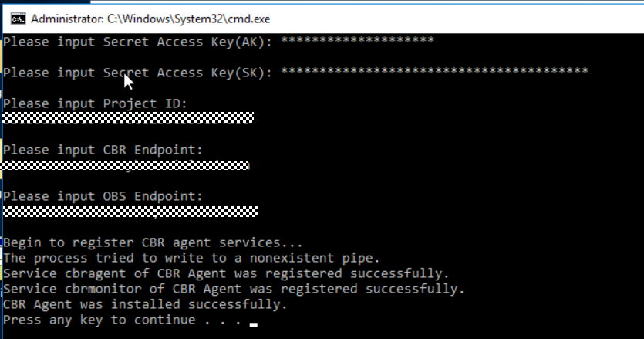Click the 'Press any key to continue' text

click(122, 320)
